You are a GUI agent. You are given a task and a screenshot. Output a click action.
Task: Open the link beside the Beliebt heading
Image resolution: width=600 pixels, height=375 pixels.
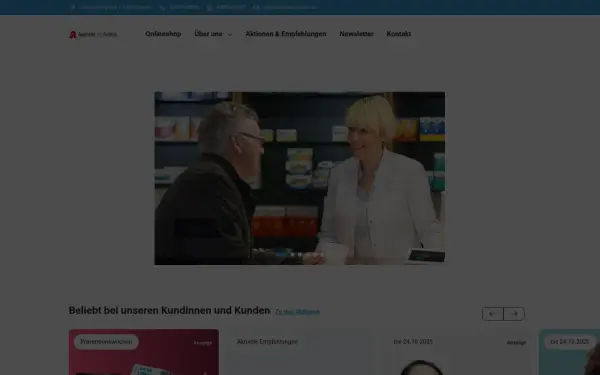297,312
